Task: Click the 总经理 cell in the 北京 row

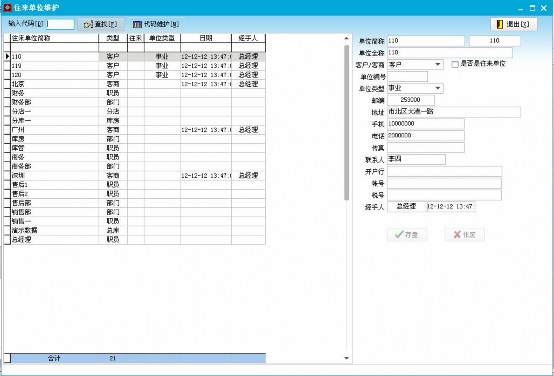Action: pyautogui.click(x=248, y=84)
